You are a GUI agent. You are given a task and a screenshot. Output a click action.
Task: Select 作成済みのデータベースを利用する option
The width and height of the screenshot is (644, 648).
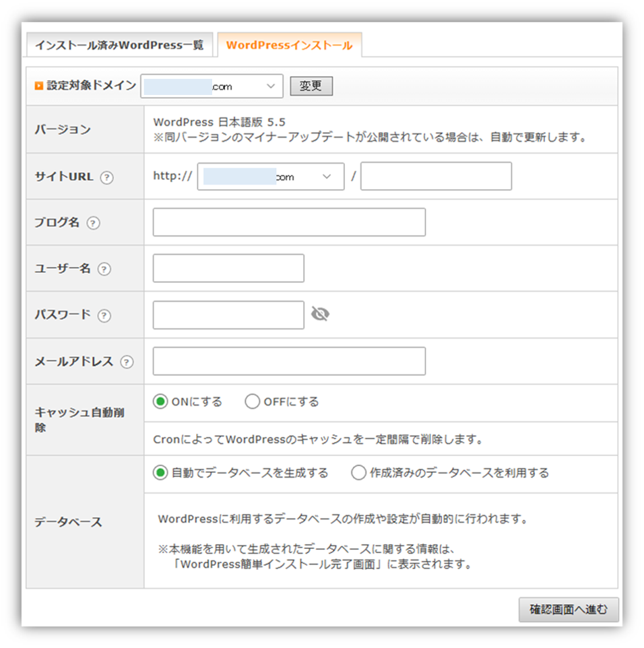pyautogui.click(x=358, y=472)
